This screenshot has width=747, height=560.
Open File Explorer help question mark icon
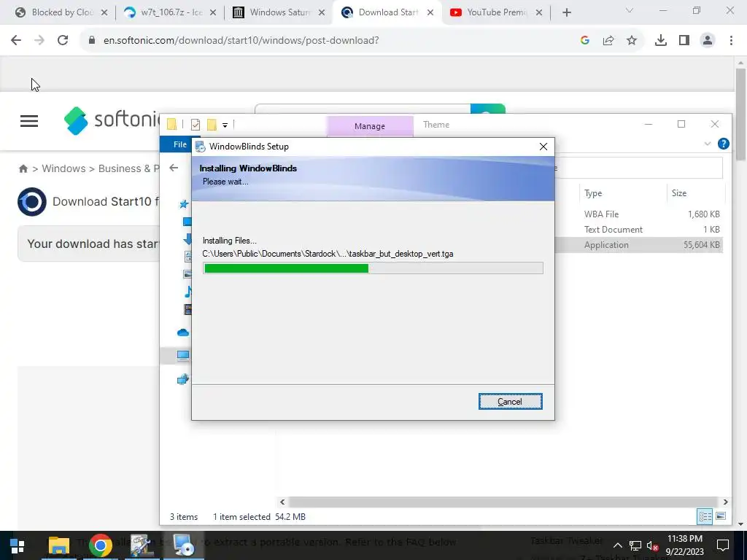[x=723, y=144]
